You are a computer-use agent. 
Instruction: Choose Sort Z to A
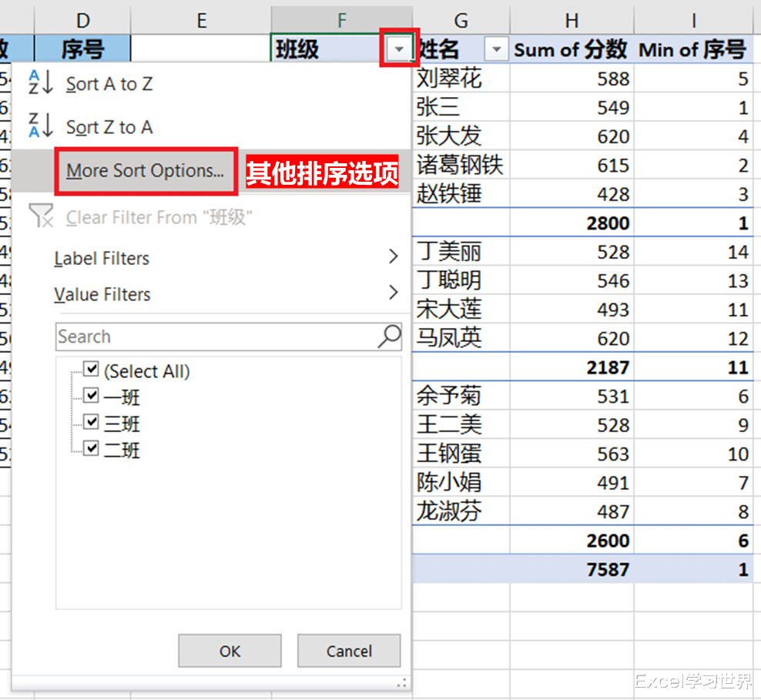[x=109, y=127]
